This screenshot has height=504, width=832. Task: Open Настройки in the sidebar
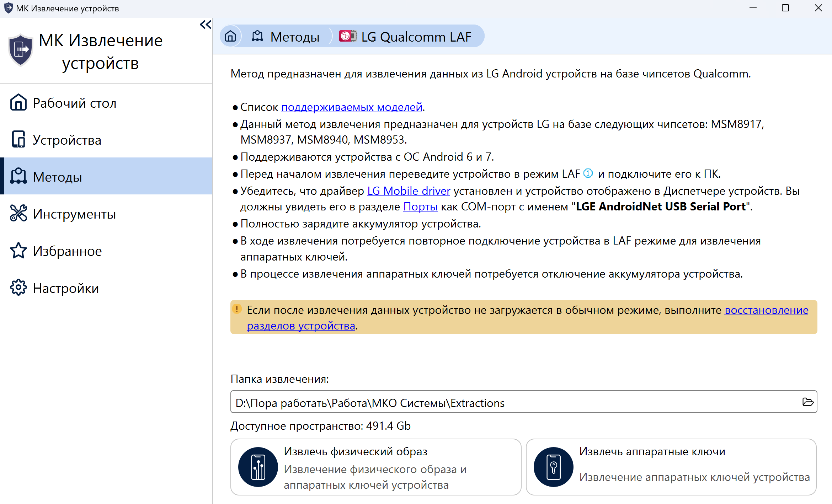click(106, 288)
